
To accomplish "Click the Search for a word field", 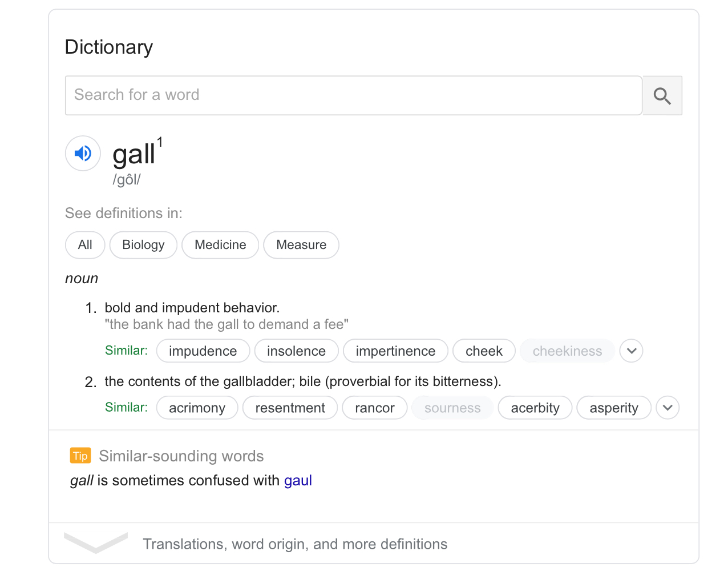I will pyautogui.click(x=354, y=95).
